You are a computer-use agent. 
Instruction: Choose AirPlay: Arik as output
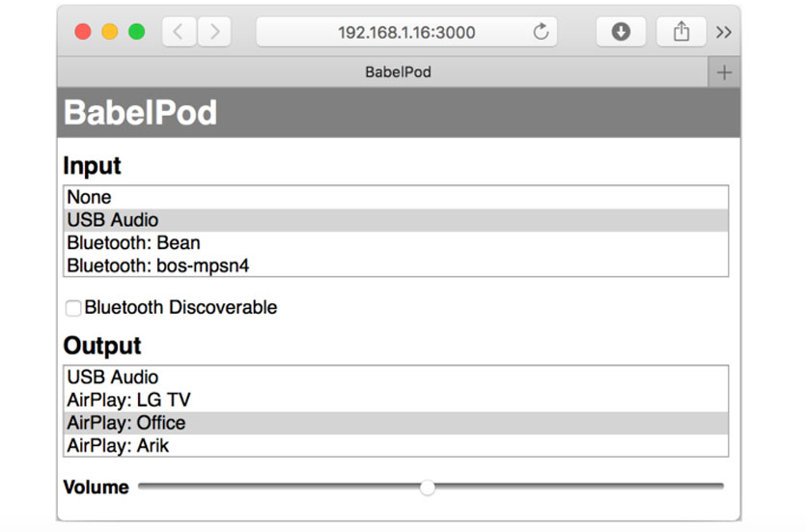click(x=396, y=445)
